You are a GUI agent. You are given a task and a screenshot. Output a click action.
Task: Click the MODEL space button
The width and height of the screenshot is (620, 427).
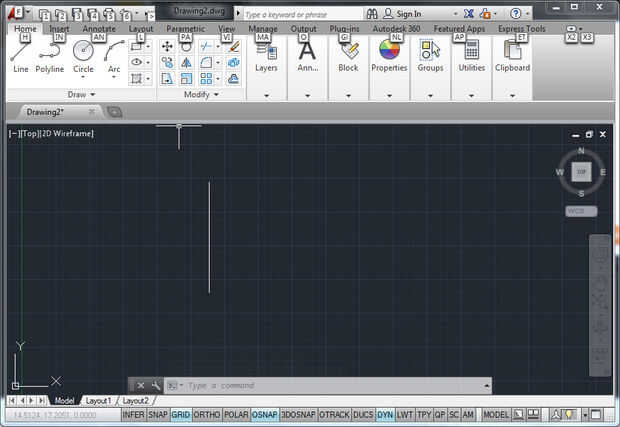495,414
